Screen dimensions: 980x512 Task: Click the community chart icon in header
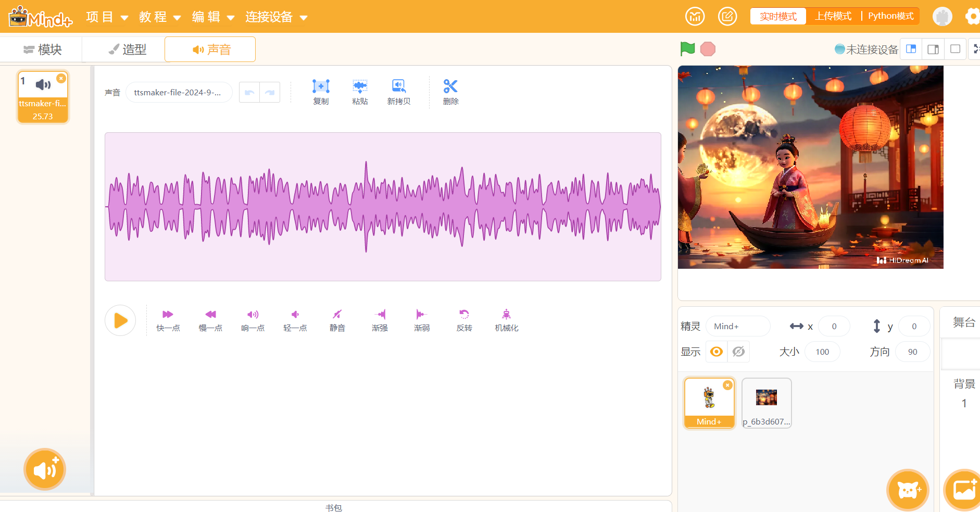pyautogui.click(x=695, y=17)
